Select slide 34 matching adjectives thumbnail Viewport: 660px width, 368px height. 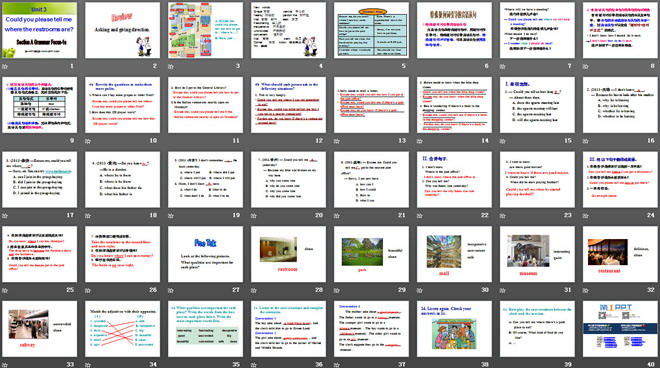(x=122, y=328)
